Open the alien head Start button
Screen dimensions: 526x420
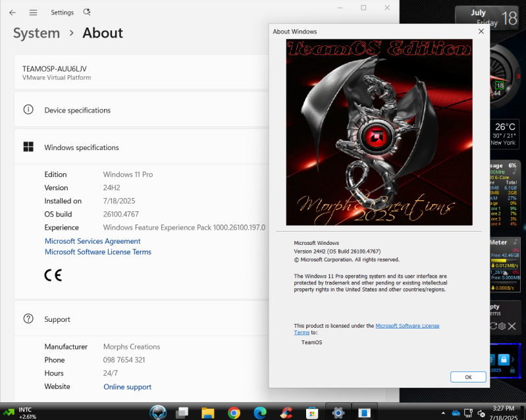pyautogui.click(x=158, y=413)
